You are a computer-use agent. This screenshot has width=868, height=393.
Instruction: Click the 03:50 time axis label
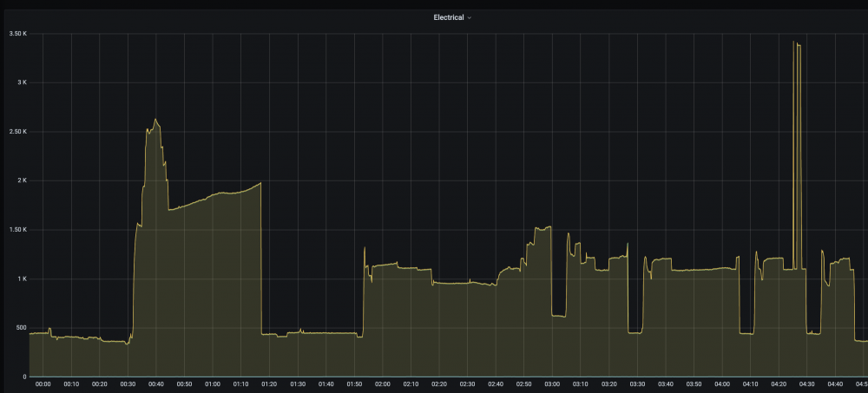click(x=694, y=384)
